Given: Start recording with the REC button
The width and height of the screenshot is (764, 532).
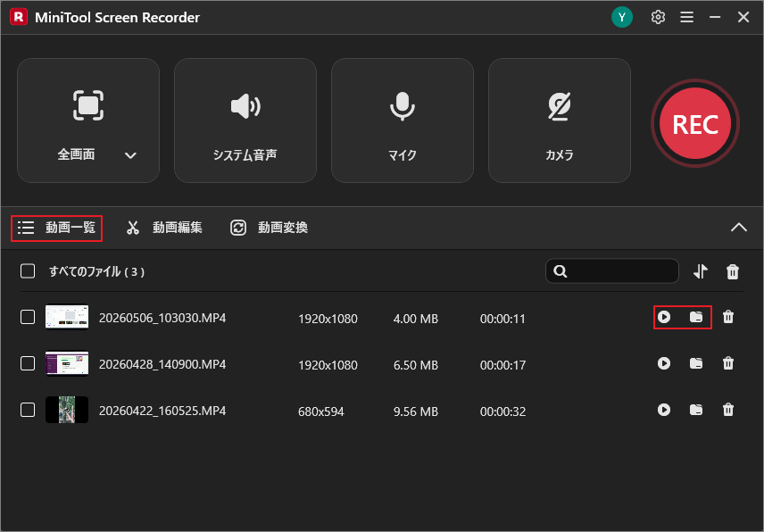Looking at the screenshot, I should [x=695, y=123].
